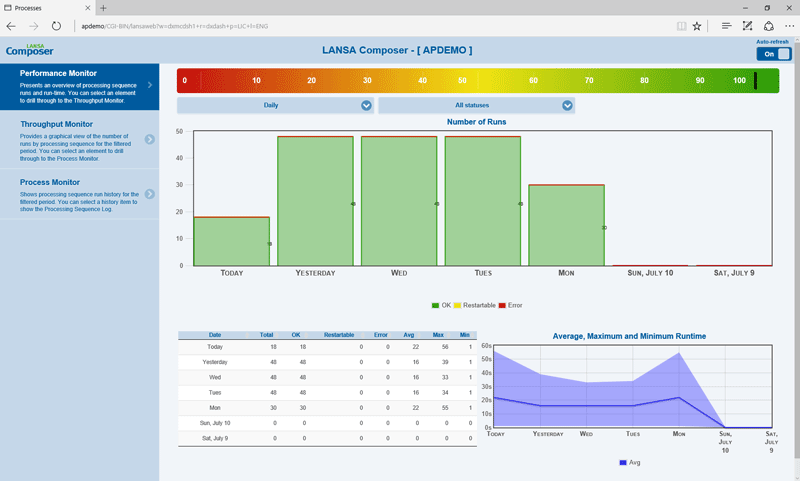Open the All statuses filter dropdown
The height and width of the screenshot is (481, 800).
click(x=477, y=105)
